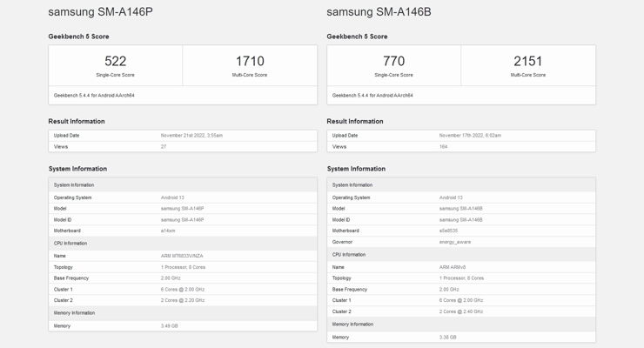The image size is (644, 348).
Task: Click the memory value '3.49 GB'
Action: 169,326
